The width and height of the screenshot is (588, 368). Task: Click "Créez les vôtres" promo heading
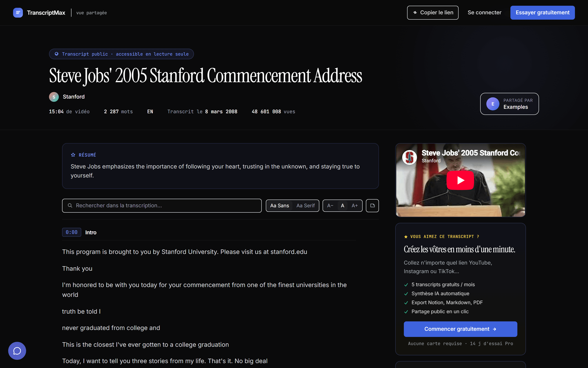tap(459, 249)
